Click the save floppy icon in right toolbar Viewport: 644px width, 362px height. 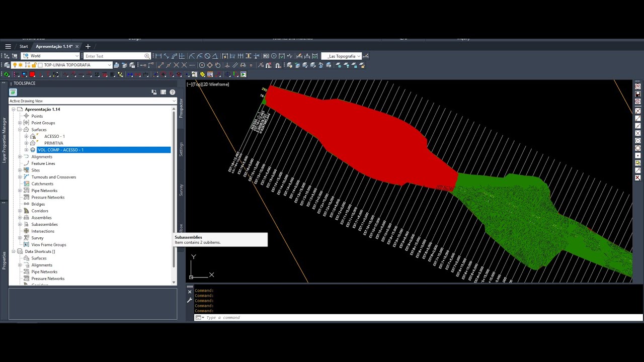(637, 94)
